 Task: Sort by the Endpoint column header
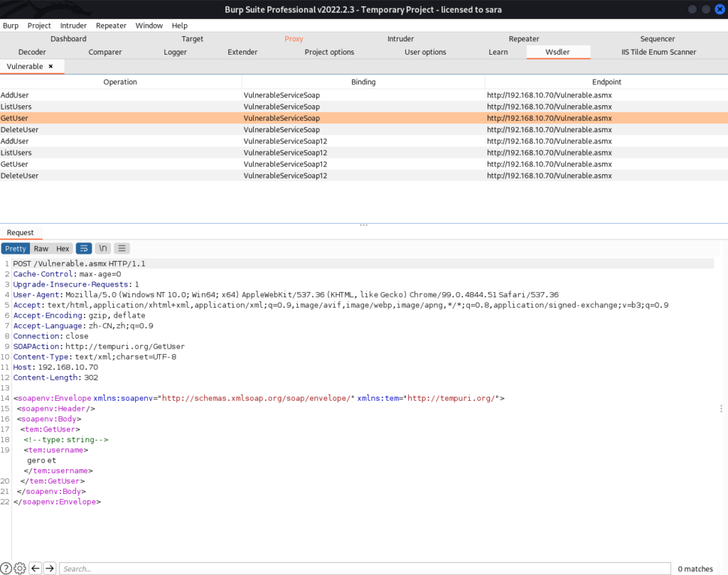click(x=606, y=82)
